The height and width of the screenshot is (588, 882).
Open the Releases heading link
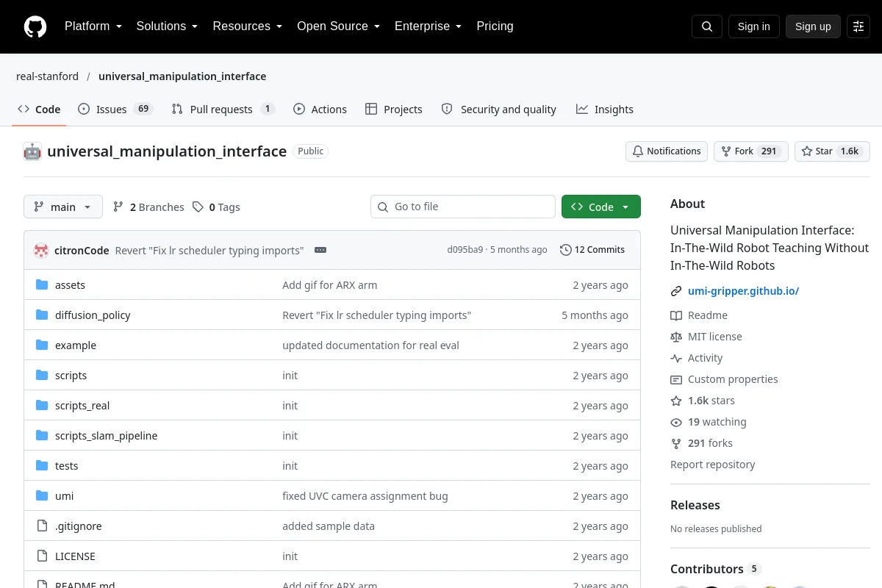click(x=695, y=505)
